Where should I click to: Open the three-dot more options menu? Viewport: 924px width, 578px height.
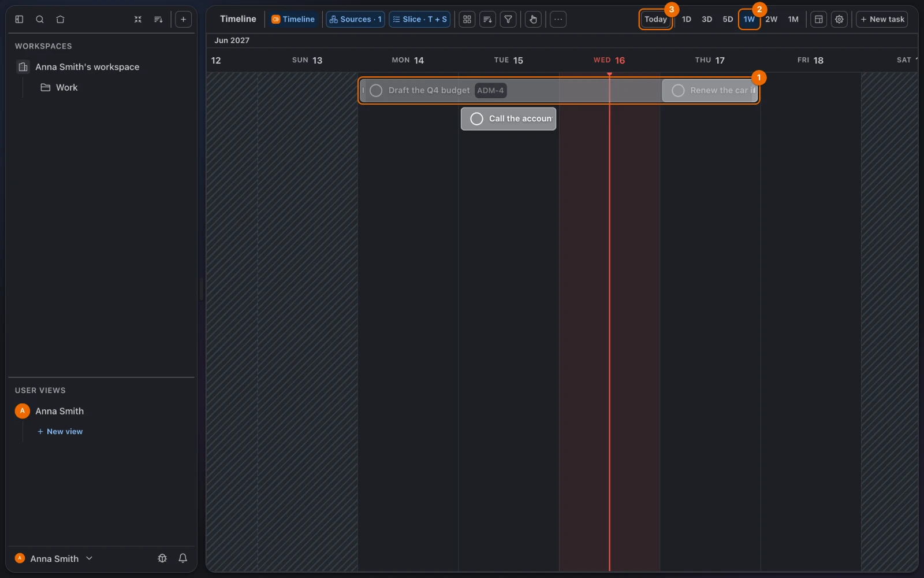tap(558, 19)
